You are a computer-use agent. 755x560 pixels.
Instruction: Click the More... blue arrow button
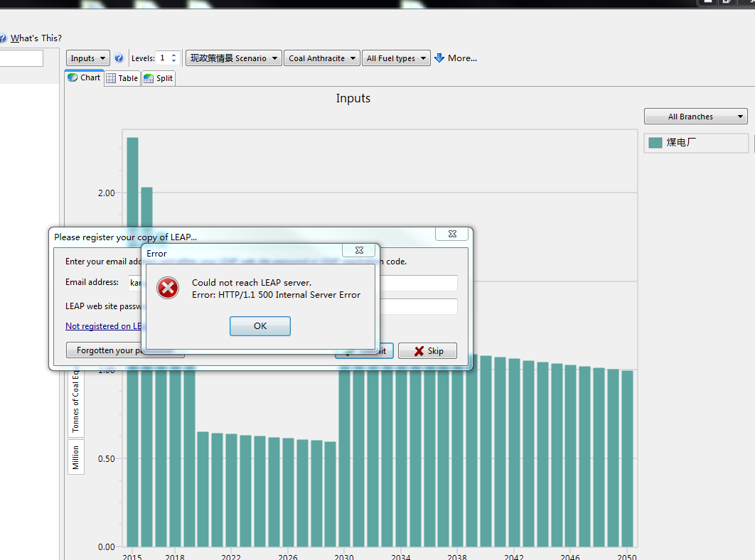pos(456,58)
